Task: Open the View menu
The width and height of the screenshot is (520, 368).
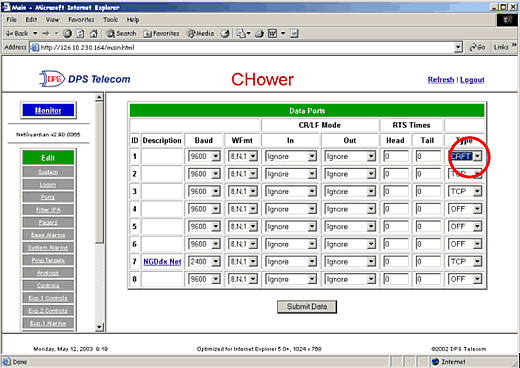Action: pyautogui.click(x=53, y=20)
